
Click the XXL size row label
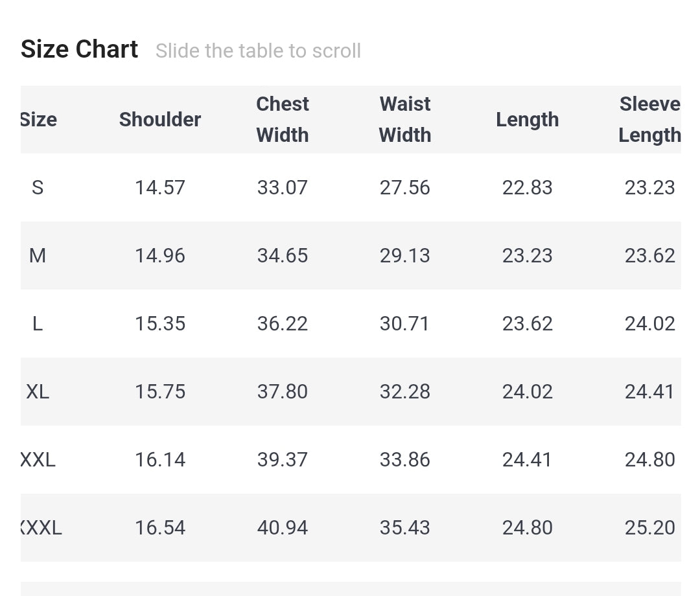(x=38, y=459)
